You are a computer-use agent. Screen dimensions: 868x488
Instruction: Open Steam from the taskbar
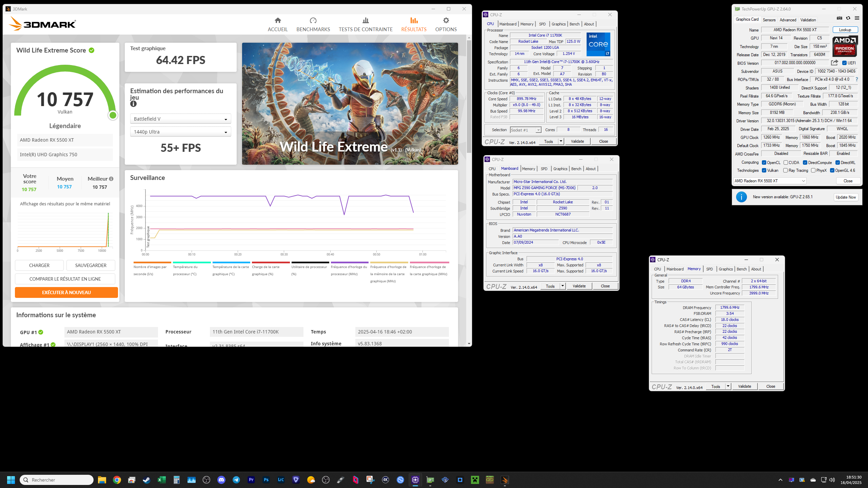(146, 480)
